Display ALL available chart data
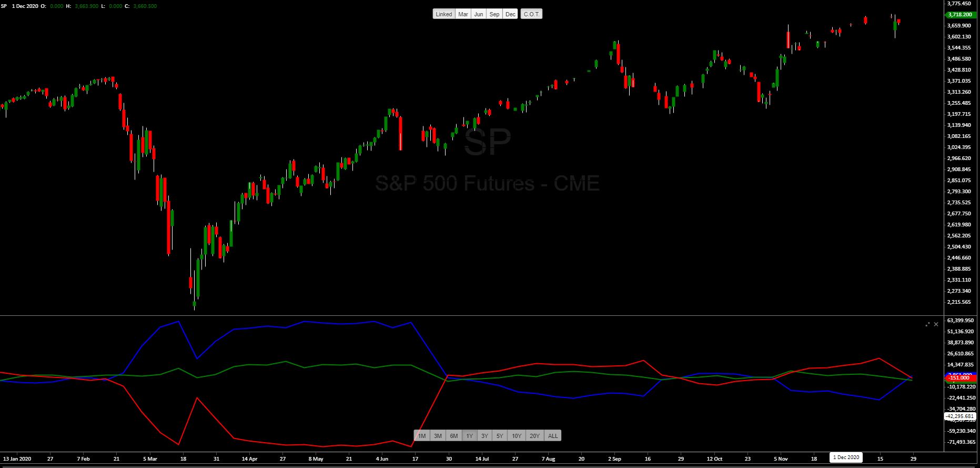The height and width of the screenshot is (468, 980). coord(553,436)
